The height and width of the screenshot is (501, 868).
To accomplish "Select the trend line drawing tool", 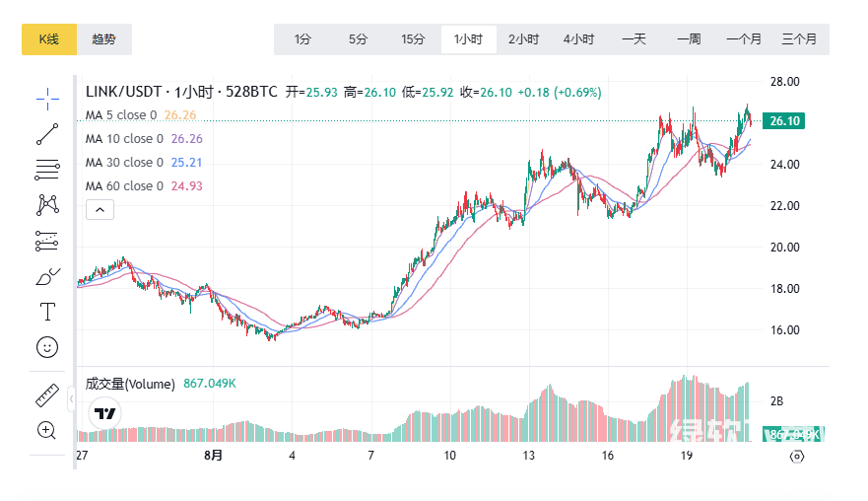I will [x=47, y=134].
